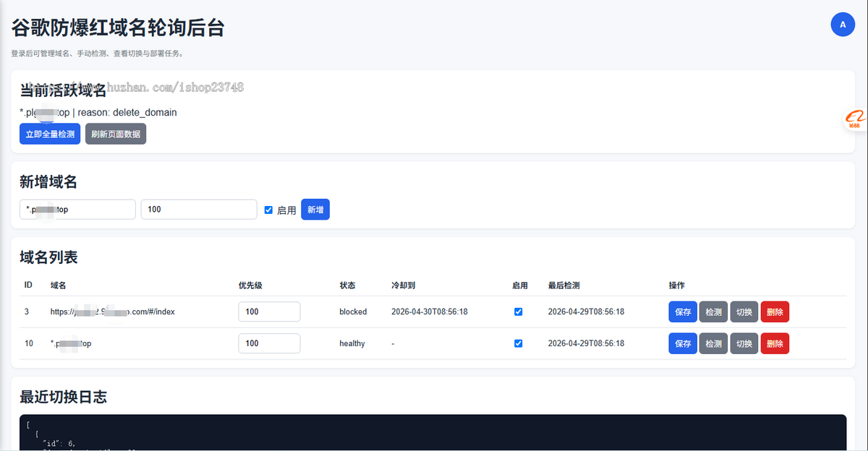The width and height of the screenshot is (868, 451).
Task: Toggle 启用 checkbox in 新增域名 form
Action: (268, 210)
